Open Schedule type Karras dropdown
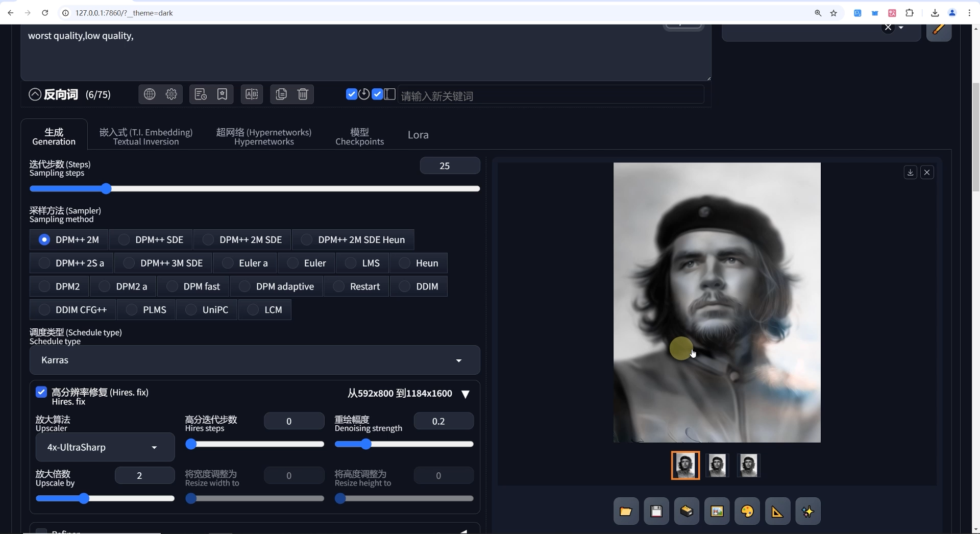The height and width of the screenshot is (534, 980). 254,360
